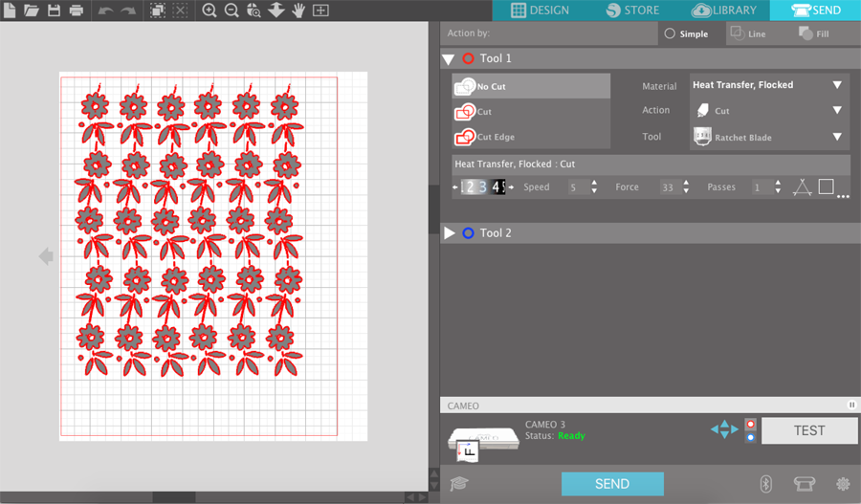Zoom in on the canvas

(209, 10)
